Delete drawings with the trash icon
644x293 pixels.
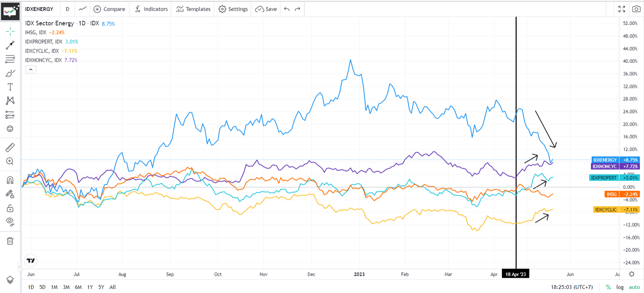tap(10, 241)
